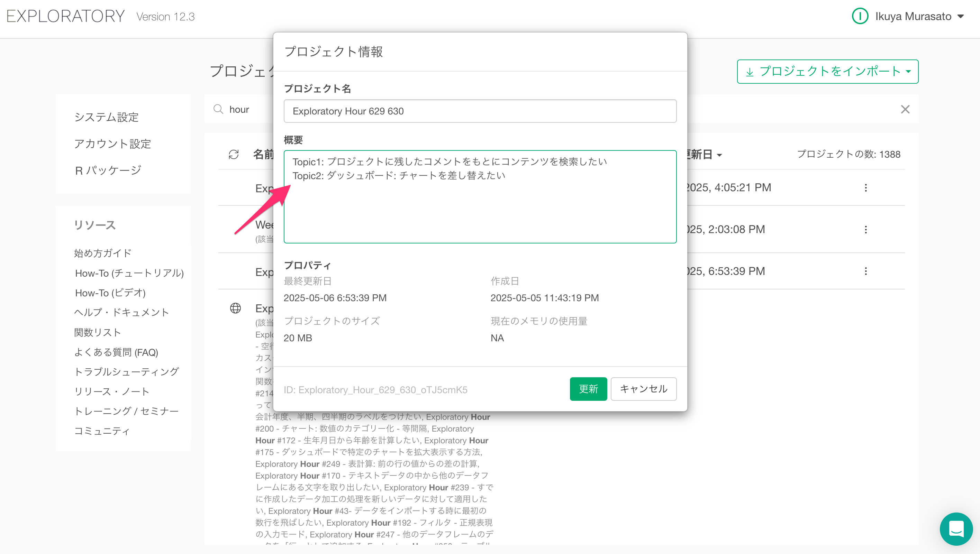Open the more menu for the 2:03:08 PM row
Image resolution: width=980 pixels, height=554 pixels.
coord(865,229)
